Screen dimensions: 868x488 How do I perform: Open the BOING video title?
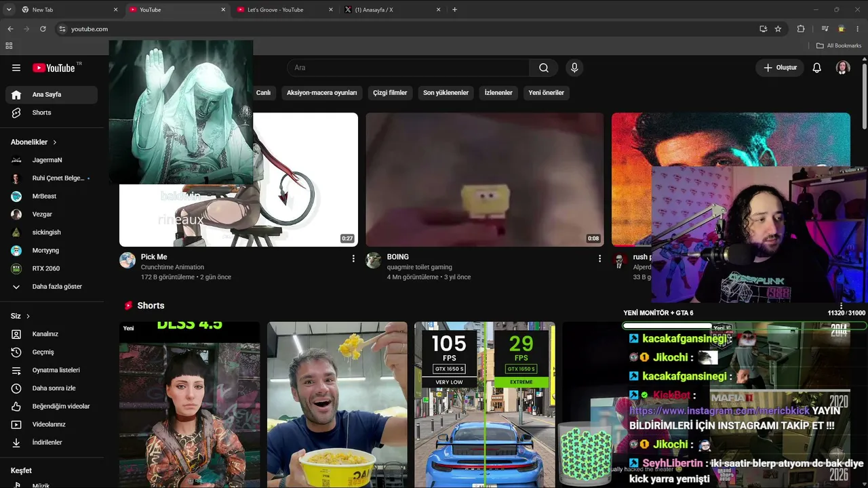398,257
